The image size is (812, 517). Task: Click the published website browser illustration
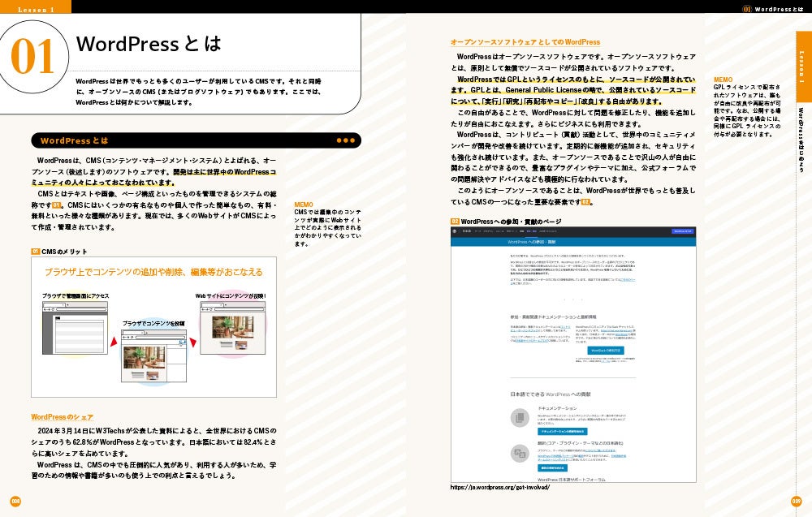pos(232,328)
